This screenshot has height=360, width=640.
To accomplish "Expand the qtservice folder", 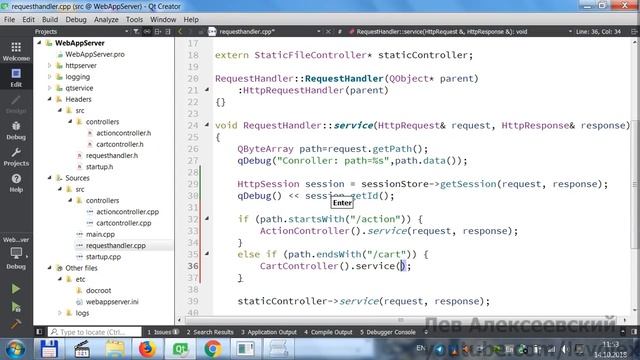I will click(x=50, y=88).
